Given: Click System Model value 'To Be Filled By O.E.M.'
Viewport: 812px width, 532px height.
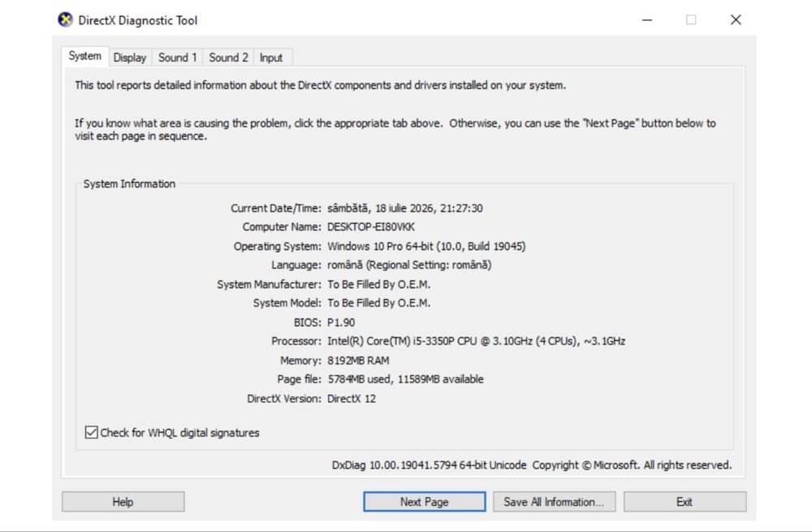Looking at the screenshot, I should (x=378, y=303).
